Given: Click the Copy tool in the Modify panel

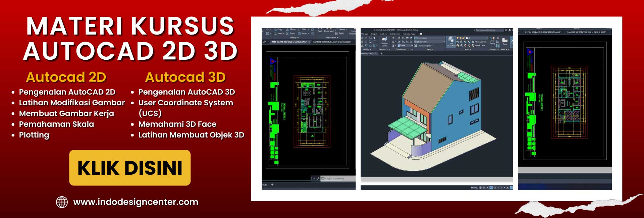Looking at the screenshot, I should pos(278,30).
